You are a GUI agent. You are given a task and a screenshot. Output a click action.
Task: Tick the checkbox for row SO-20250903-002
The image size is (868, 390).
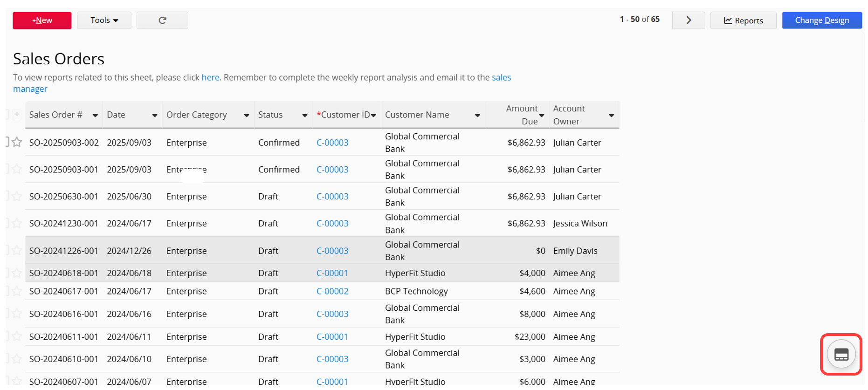point(7,142)
